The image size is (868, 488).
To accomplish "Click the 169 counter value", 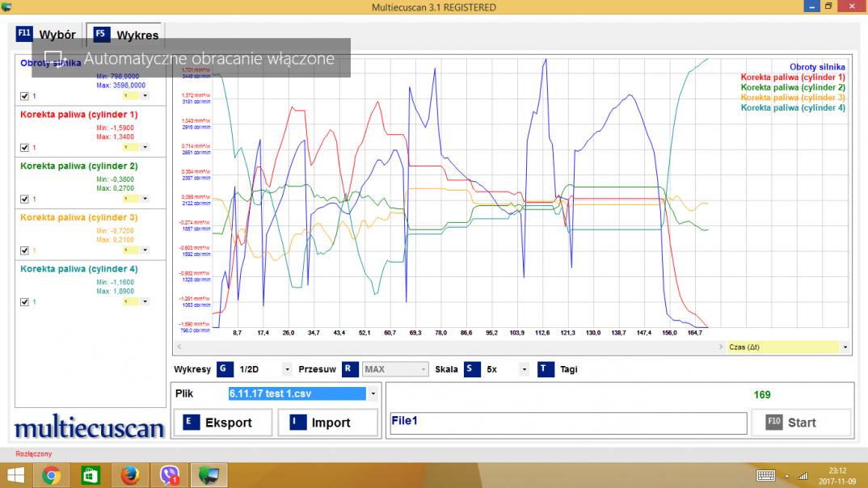I will 761,394.
